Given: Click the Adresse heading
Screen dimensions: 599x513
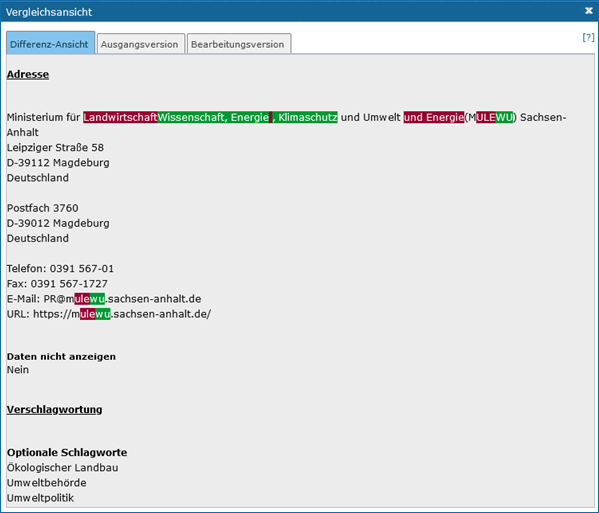Looking at the screenshot, I should pyautogui.click(x=28, y=74).
